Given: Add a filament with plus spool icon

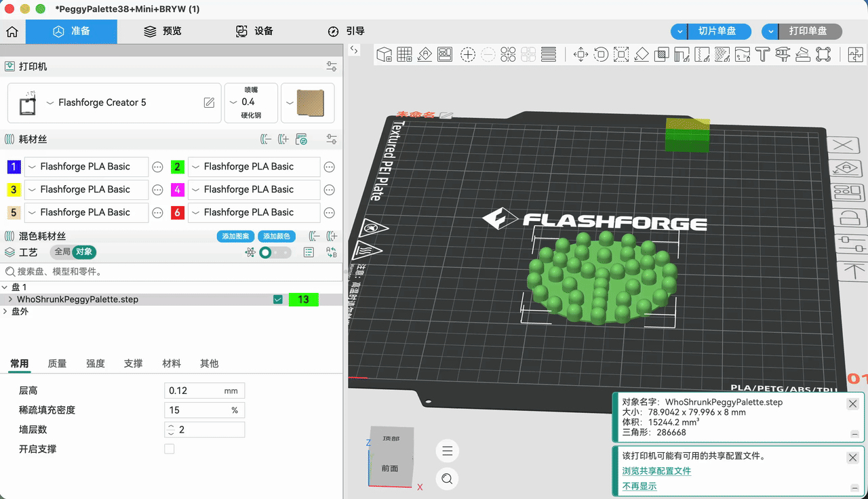Looking at the screenshot, I should tap(284, 139).
